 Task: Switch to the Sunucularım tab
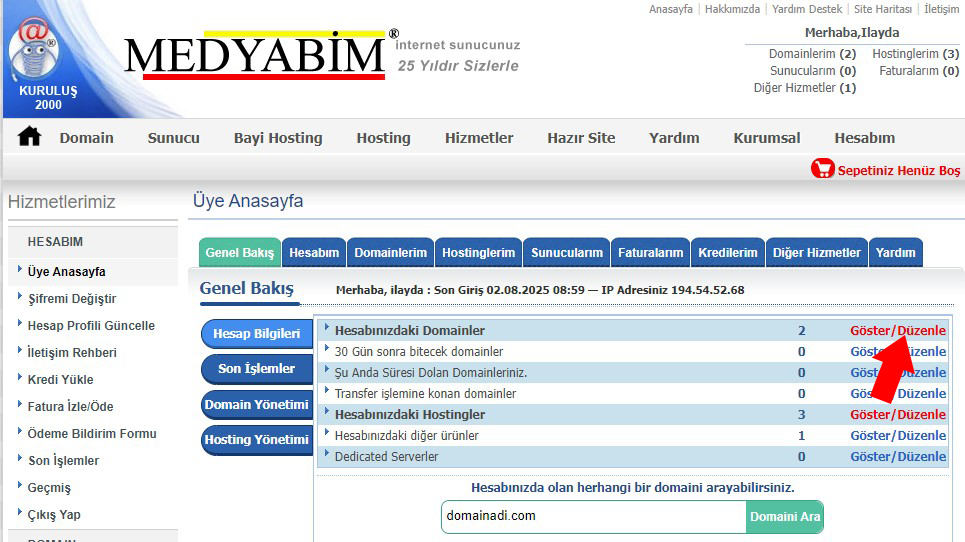(567, 252)
